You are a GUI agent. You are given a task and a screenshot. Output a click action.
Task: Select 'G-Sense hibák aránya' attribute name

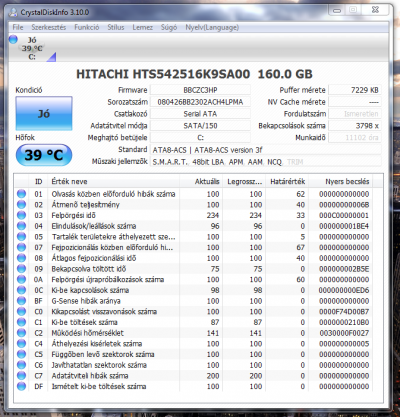click(86, 301)
